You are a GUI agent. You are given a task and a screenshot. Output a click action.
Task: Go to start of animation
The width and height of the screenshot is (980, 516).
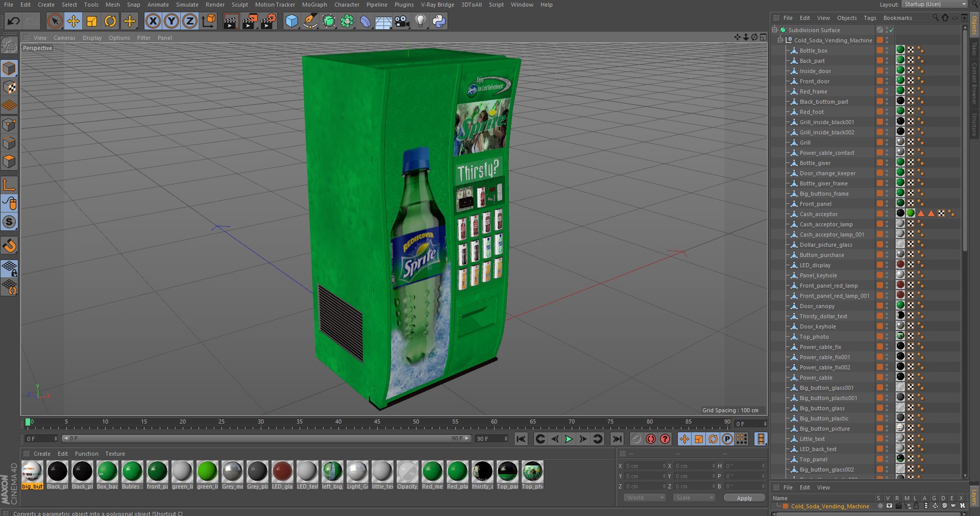tap(521, 439)
